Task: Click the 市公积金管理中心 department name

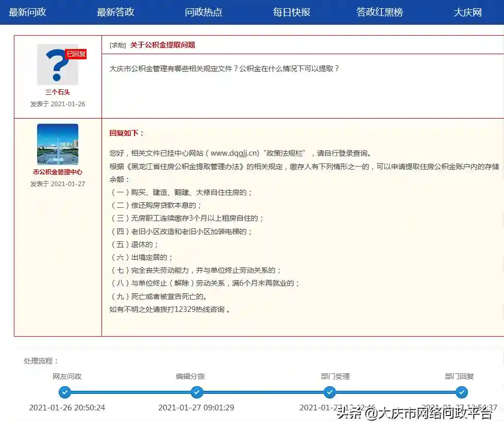Action: pyautogui.click(x=58, y=172)
